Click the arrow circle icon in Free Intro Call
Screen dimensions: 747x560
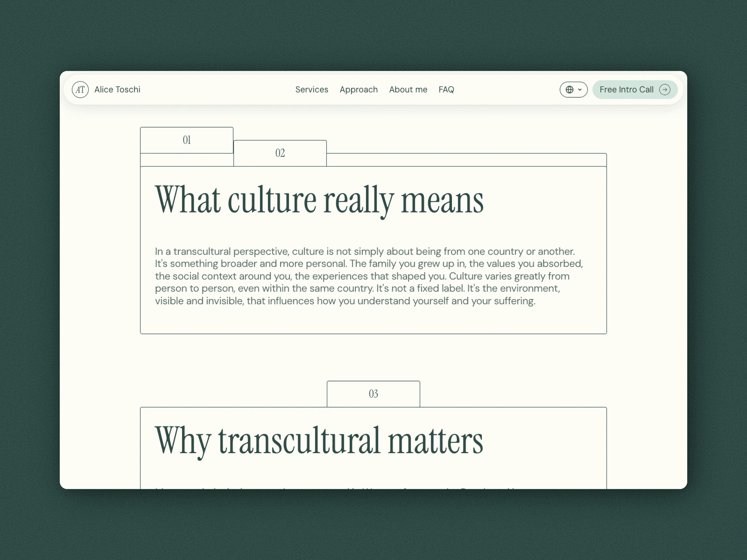tap(665, 89)
